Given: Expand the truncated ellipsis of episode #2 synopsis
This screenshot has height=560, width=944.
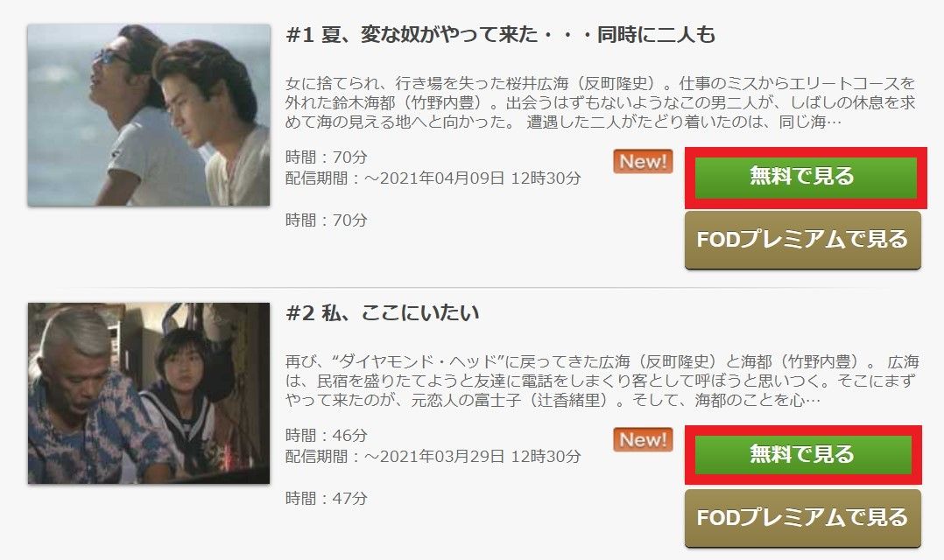Looking at the screenshot, I should pos(812,402).
